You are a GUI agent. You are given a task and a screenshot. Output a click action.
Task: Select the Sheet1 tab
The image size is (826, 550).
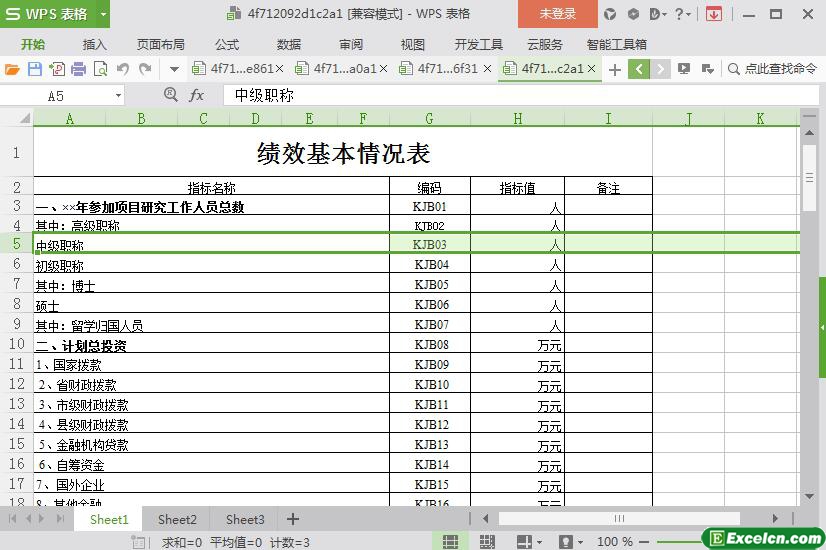109,519
